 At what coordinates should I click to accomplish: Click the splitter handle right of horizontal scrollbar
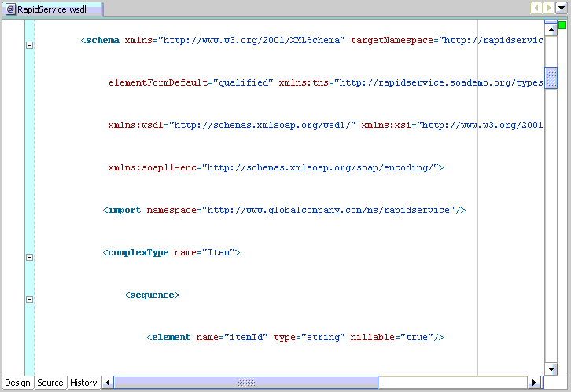[x=542, y=383]
